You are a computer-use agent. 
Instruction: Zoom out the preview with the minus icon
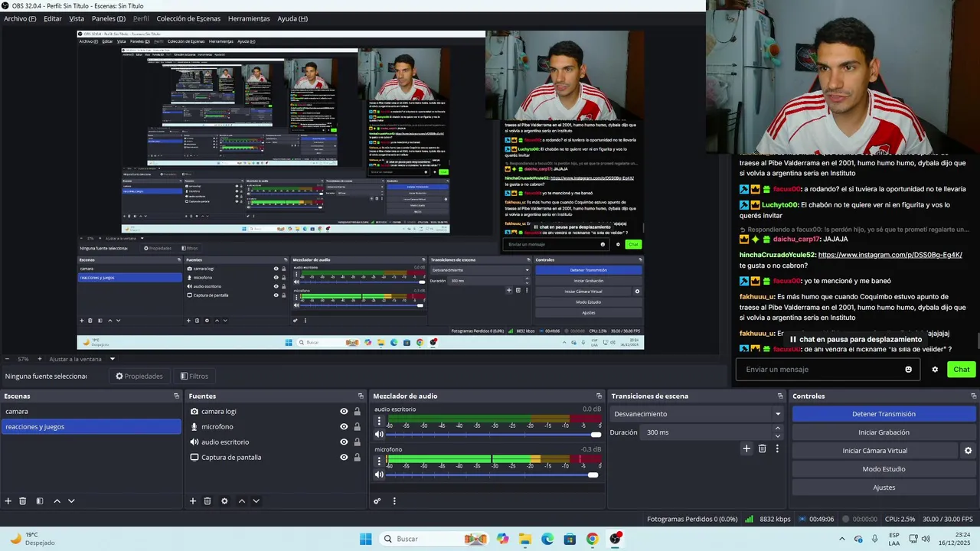tap(7, 359)
